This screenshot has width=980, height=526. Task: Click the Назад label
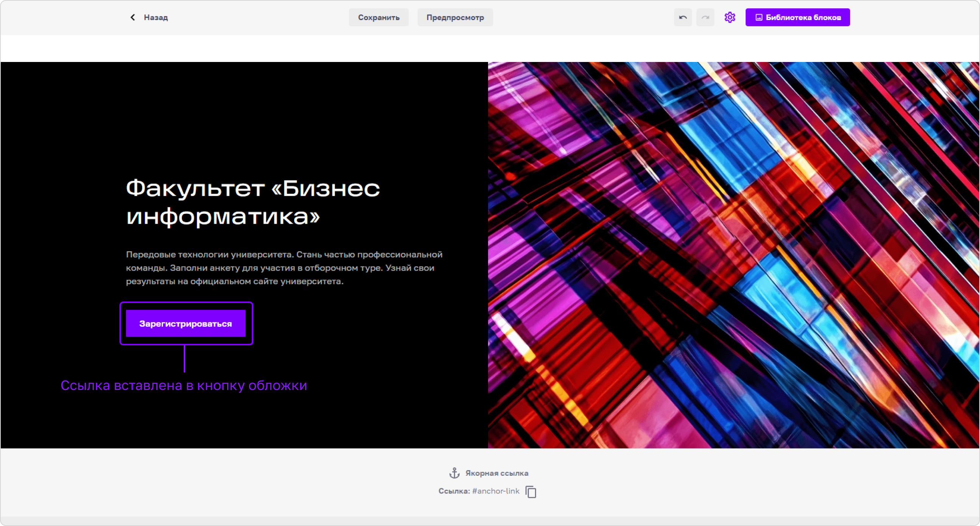(156, 17)
